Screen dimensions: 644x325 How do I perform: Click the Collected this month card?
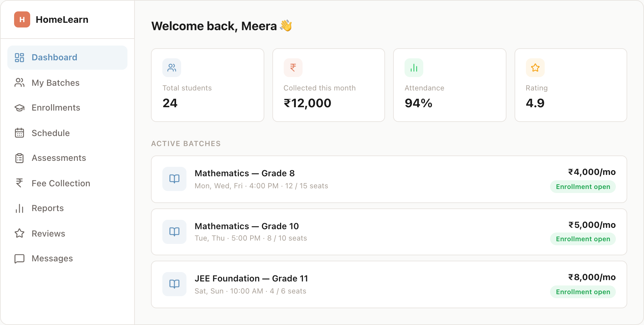[x=328, y=85]
